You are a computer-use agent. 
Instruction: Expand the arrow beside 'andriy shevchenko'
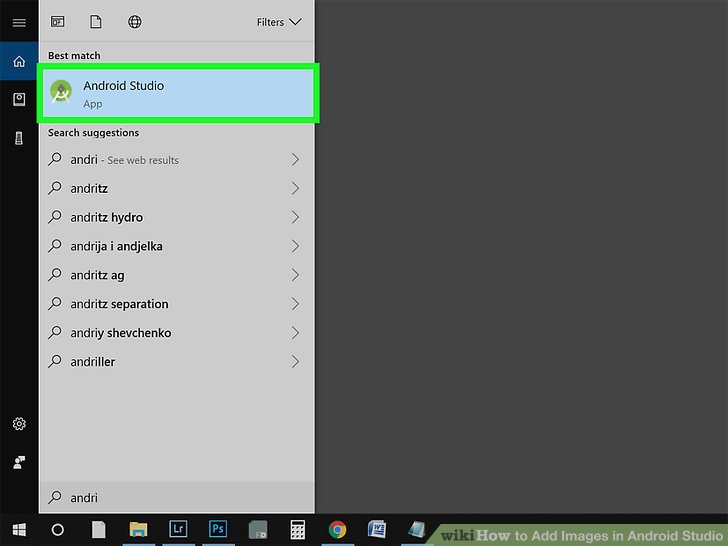pos(295,332)
